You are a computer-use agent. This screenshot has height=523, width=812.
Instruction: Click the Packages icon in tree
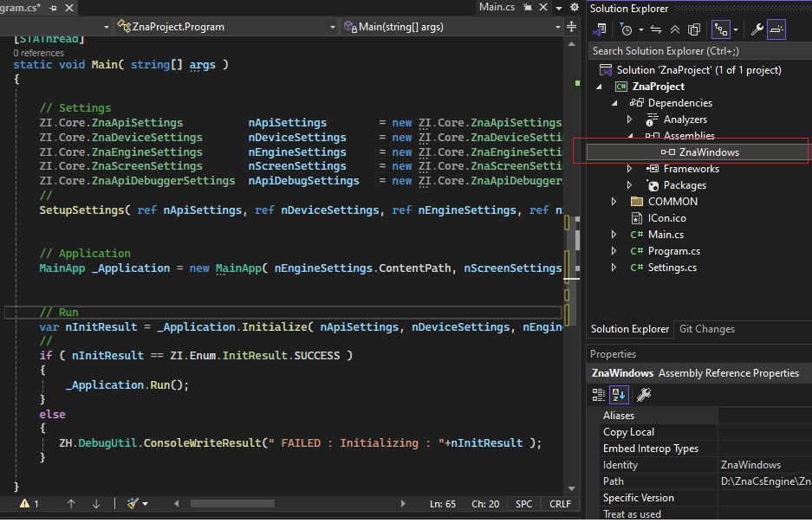point(653,185)
